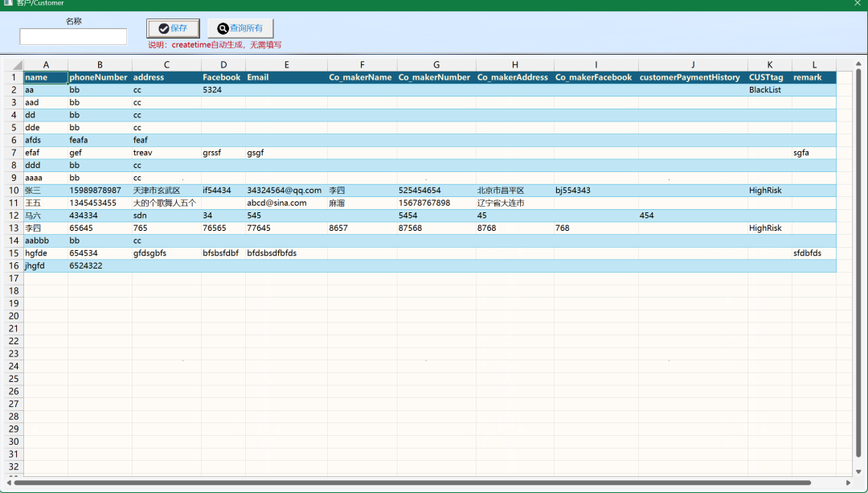Click the '34324564@qq.com' email cell

[286, 190]
